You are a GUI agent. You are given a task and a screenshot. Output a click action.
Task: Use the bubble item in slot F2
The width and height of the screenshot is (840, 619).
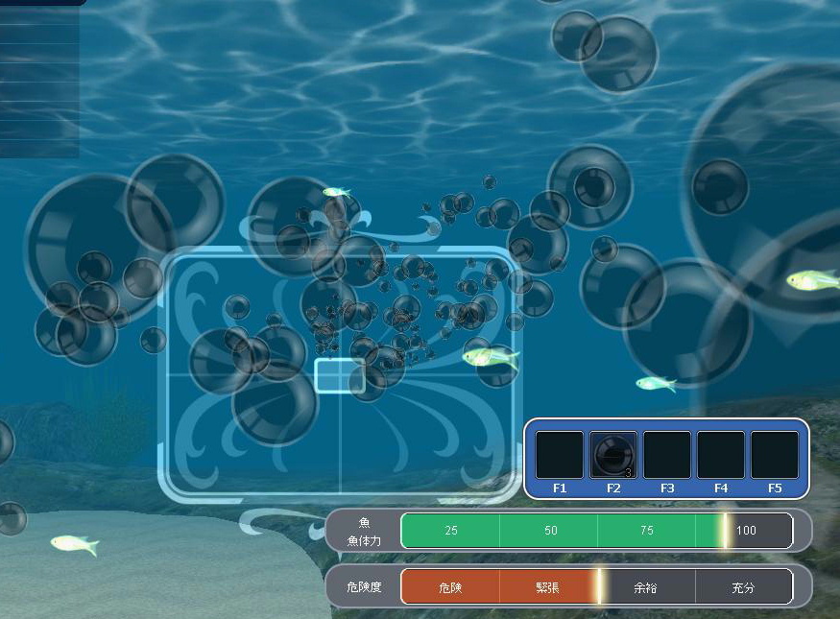(613, 454)
